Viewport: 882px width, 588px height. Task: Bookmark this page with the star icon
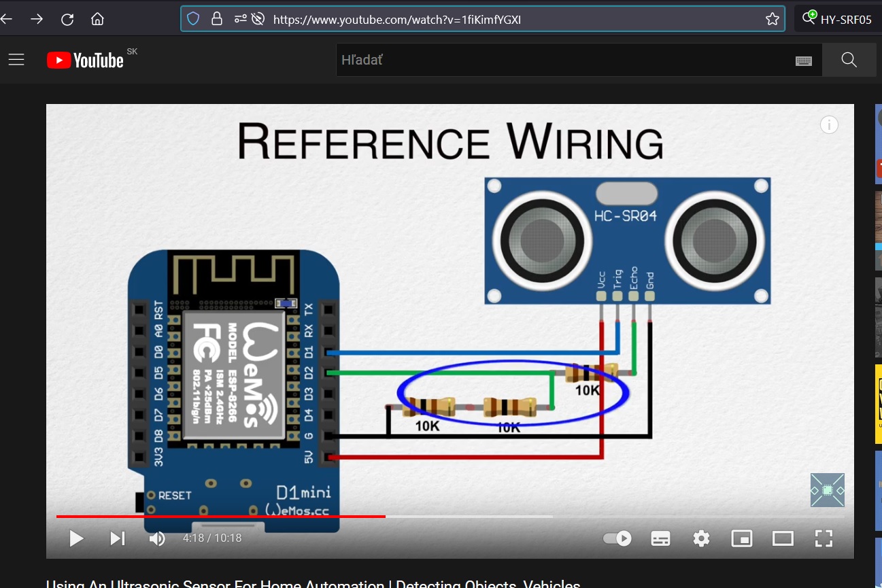tap(773, 19)
